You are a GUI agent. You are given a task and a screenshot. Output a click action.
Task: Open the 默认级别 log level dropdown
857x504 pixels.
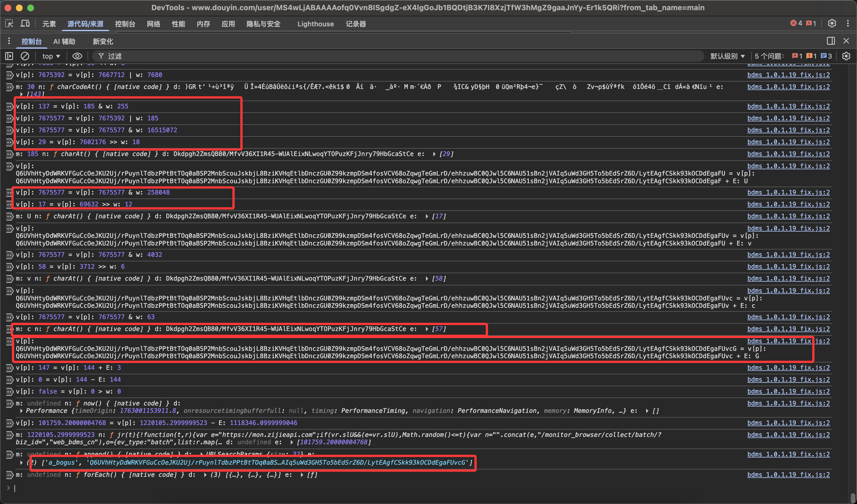(727, 56)
